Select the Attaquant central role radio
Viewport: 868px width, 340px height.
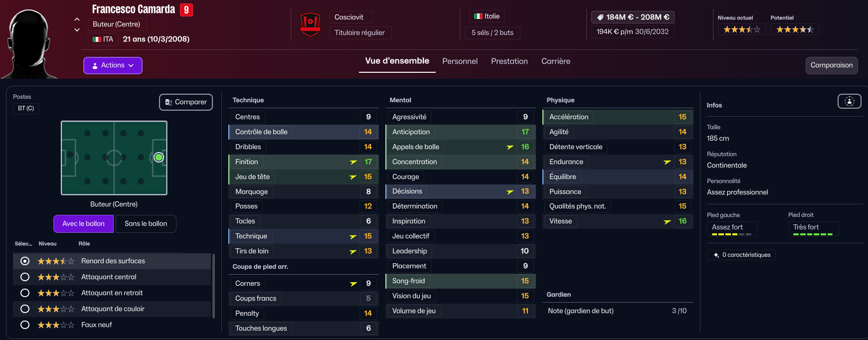click(25, 277)
